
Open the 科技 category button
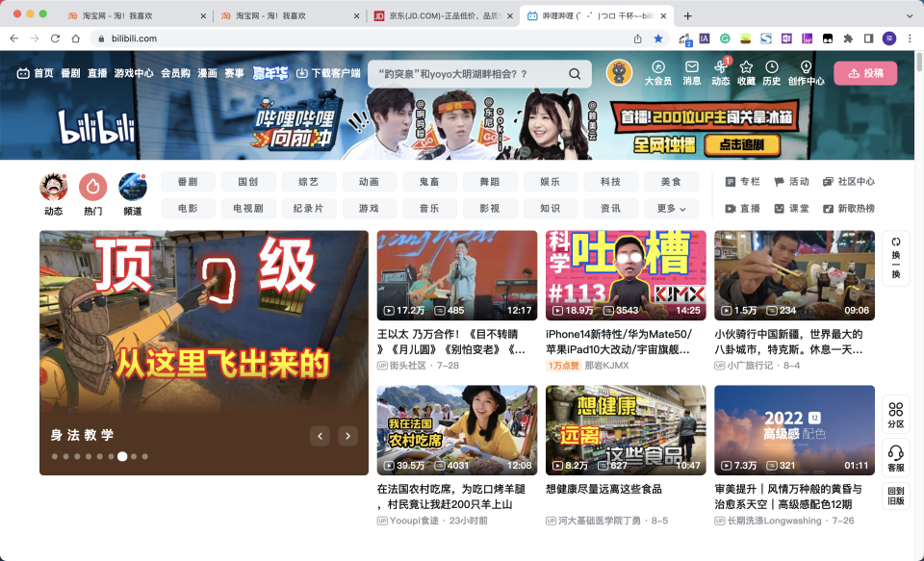[x=611, y=182]
